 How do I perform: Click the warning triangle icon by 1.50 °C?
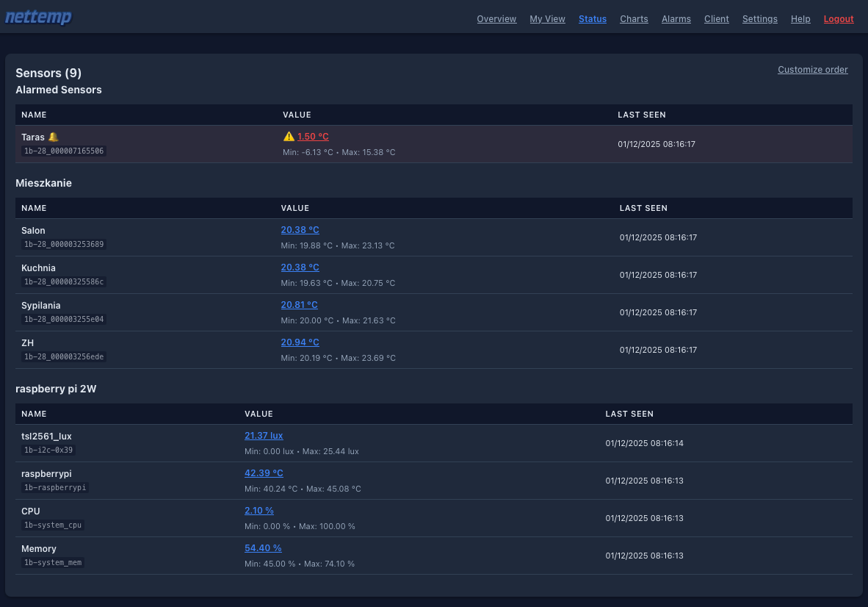pos(289,137)
